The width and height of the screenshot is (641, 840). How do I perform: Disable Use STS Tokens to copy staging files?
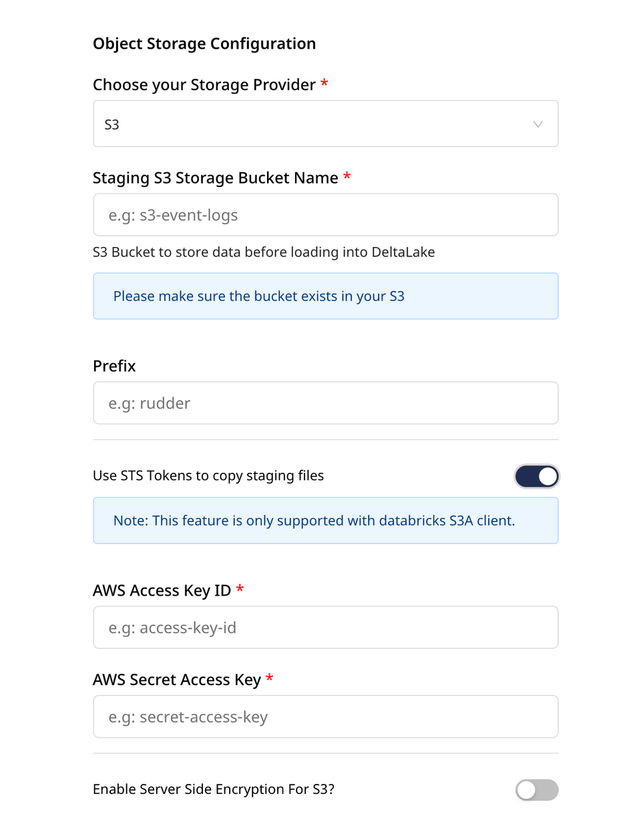pos(536,476)
